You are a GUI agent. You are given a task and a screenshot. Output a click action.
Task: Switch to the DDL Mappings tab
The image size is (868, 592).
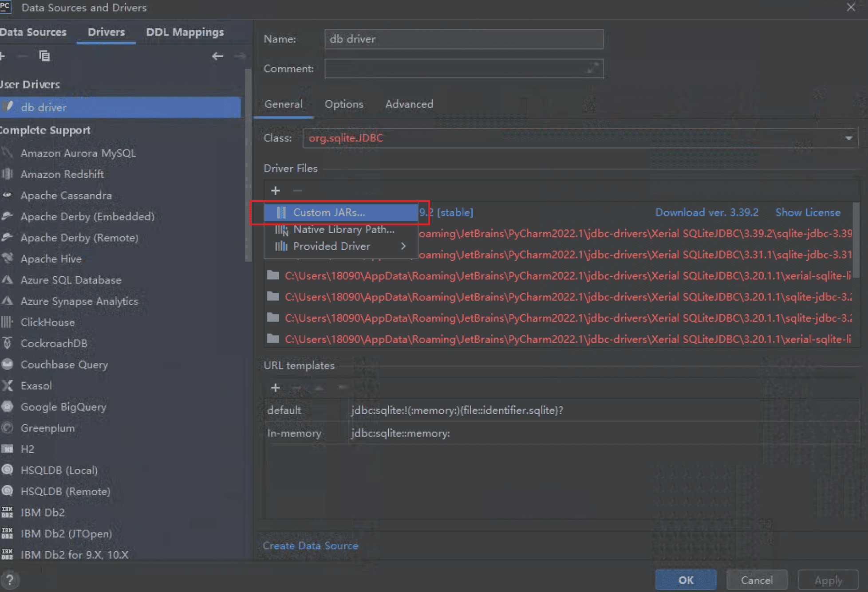pos(185,32)
